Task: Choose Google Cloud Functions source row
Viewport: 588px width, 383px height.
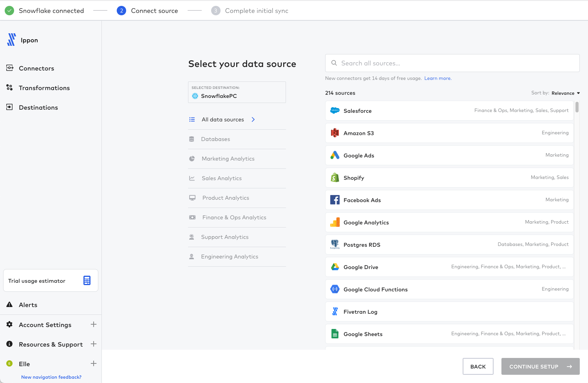Action: (449, 289)
